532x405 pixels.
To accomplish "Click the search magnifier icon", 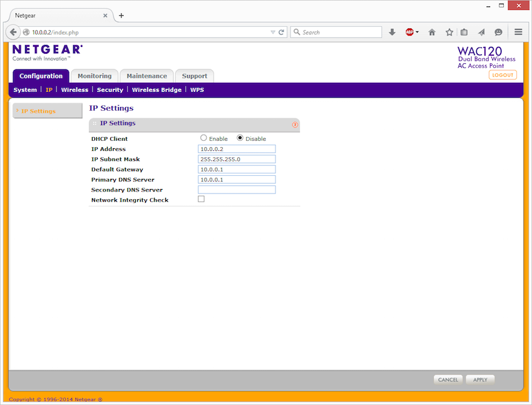I will [297, 32].
